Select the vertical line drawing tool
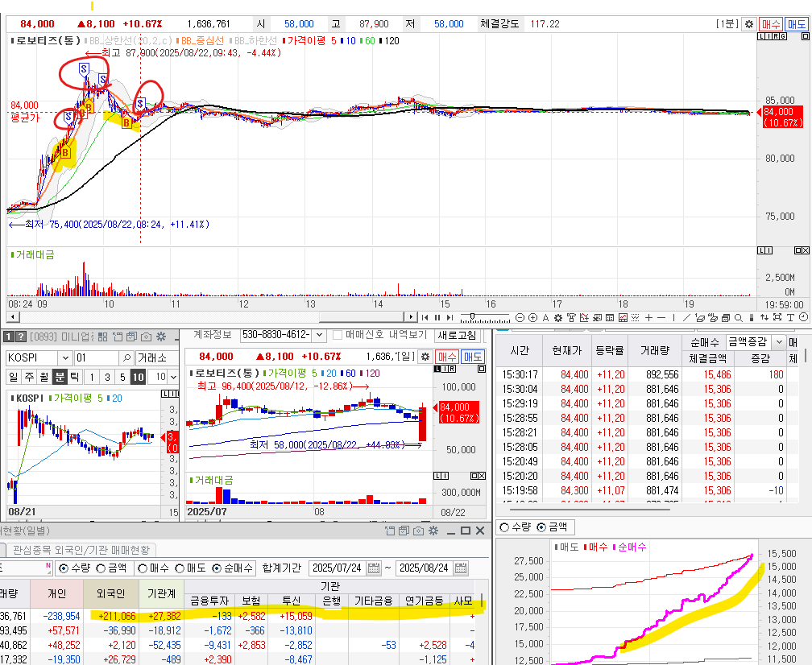 pos(673,318)
